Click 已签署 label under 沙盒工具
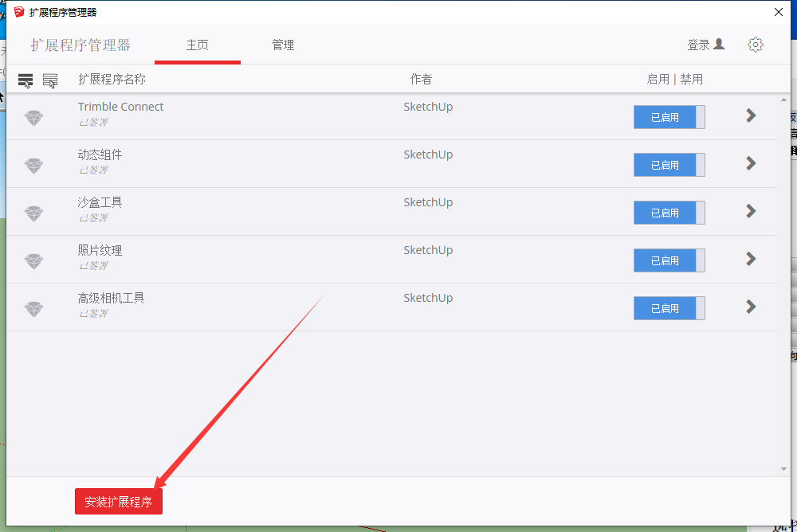 point(93,218)
